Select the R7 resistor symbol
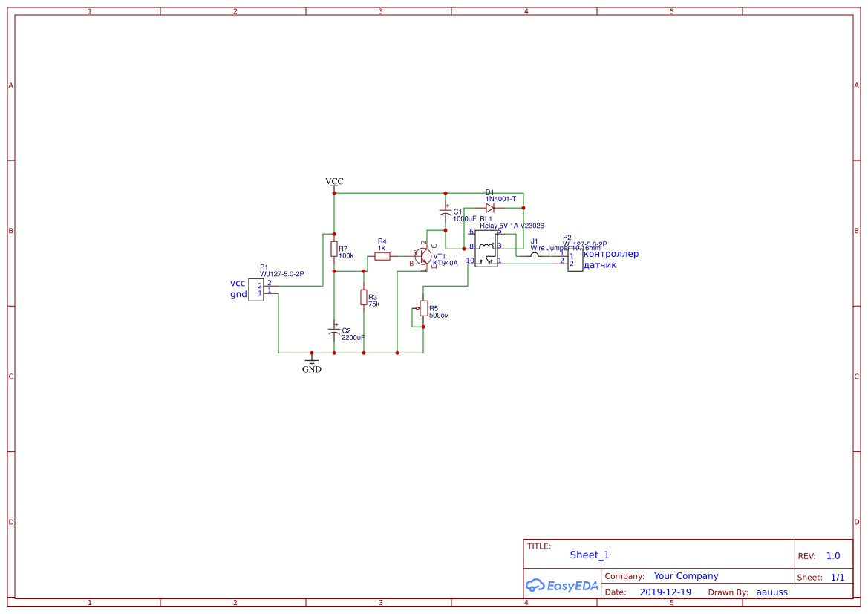This screenshot has width=868, height=614. [334, 249]
